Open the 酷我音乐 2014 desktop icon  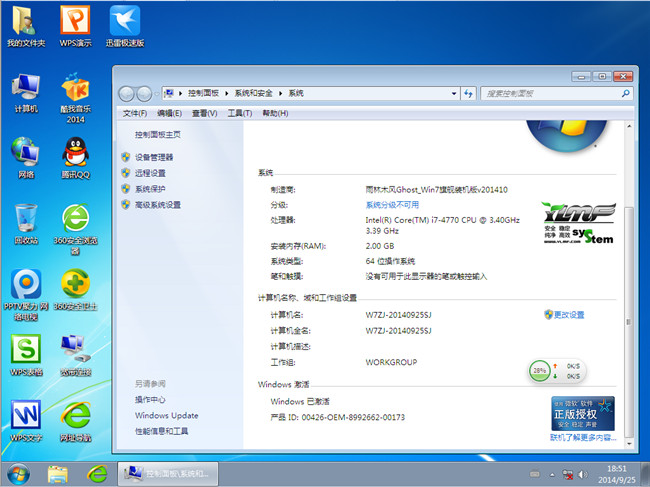click(x=75, y=98)
